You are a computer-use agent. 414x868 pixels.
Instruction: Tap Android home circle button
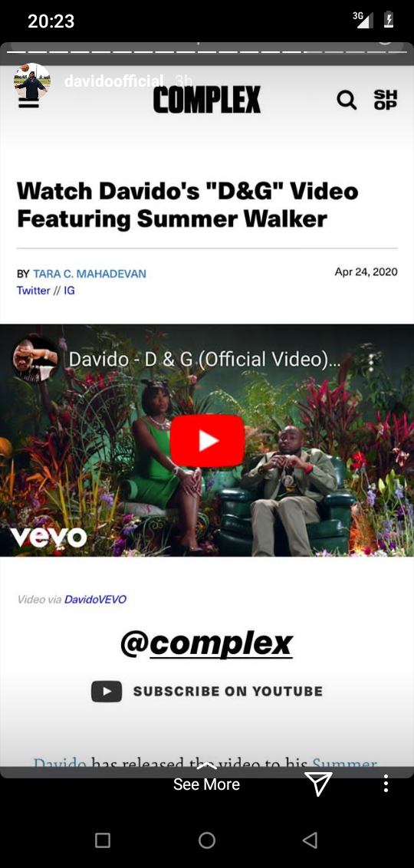point(206,840)
